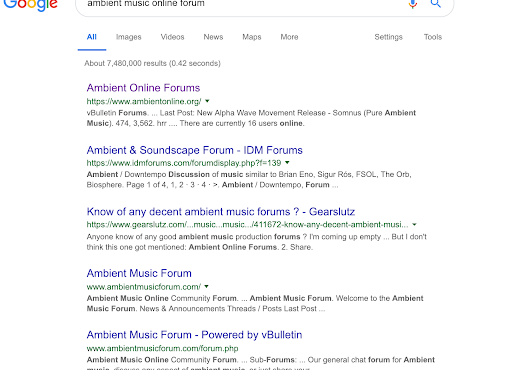
Task: Open Ambient & Soundscape Forum - IDM Forums link
Action: pyautogui.click(x=195, y=150)
